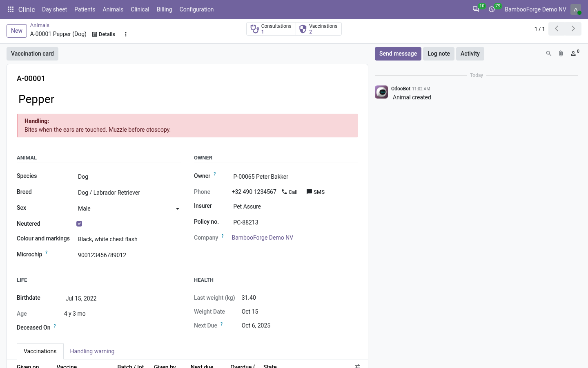Open the Breed selection field

(x=129, y=193)
